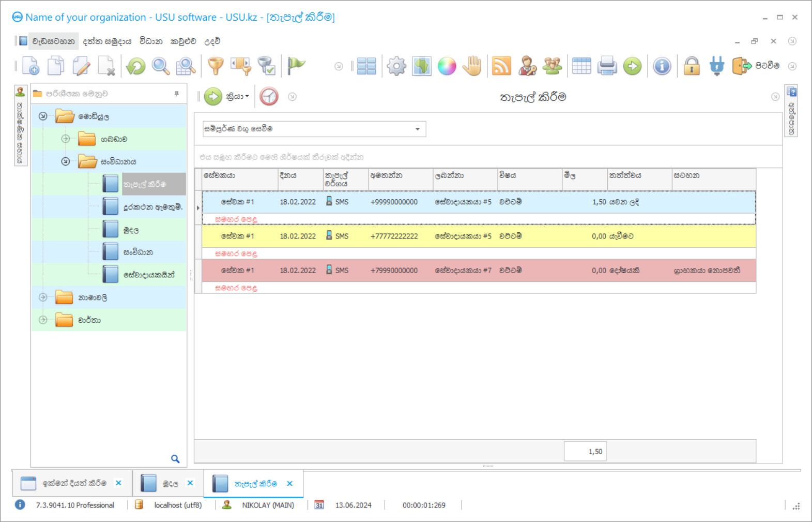Collapse the සංවිධානය folder node
Viewport: 812px width, 522px height.
(x=66, y=161)
